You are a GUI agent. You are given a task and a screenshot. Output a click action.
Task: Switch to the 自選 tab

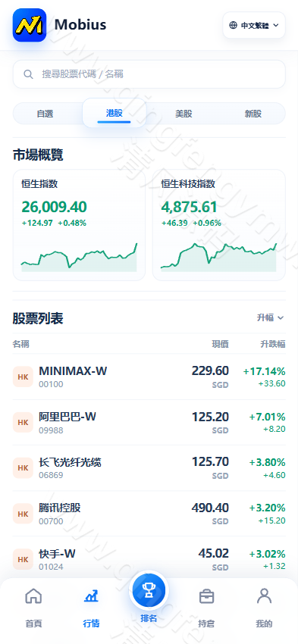tap(45, 114)
